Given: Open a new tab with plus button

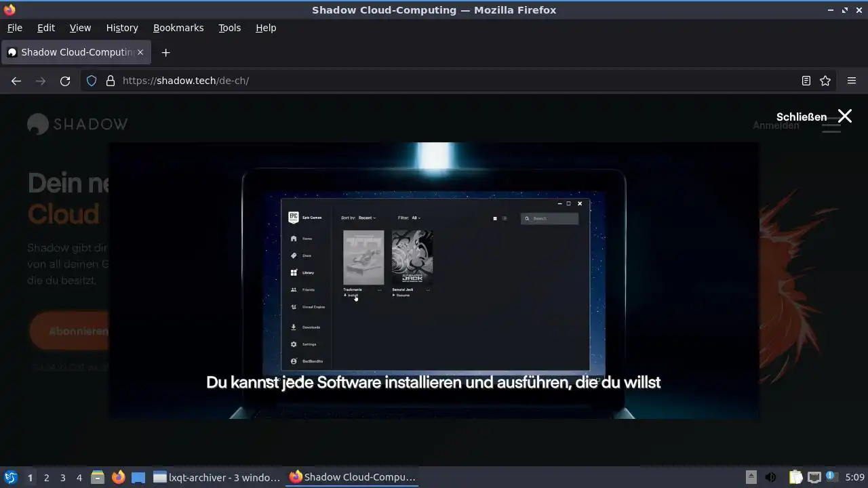Looking at the screenshot, I should pyautogui.click(x=165, y=52).
